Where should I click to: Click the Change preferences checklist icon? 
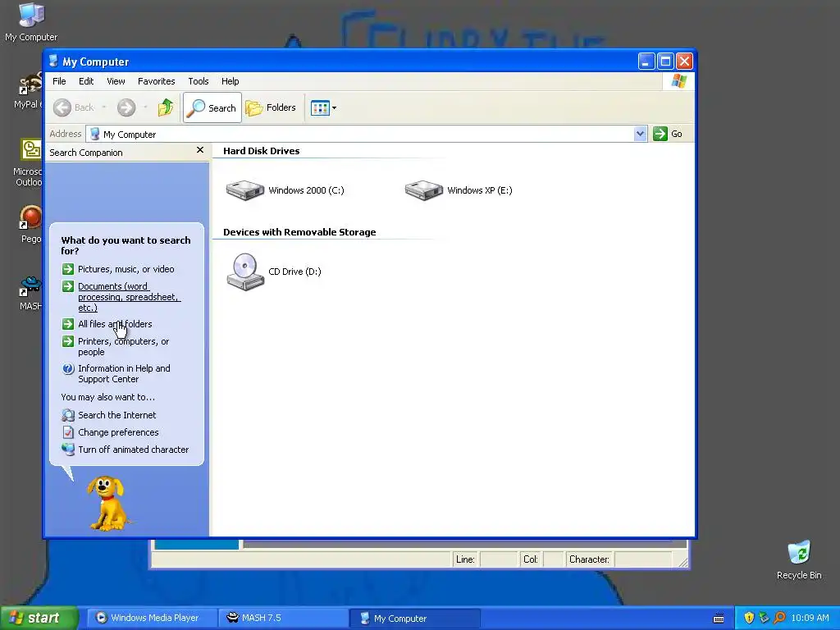point(68,432)
